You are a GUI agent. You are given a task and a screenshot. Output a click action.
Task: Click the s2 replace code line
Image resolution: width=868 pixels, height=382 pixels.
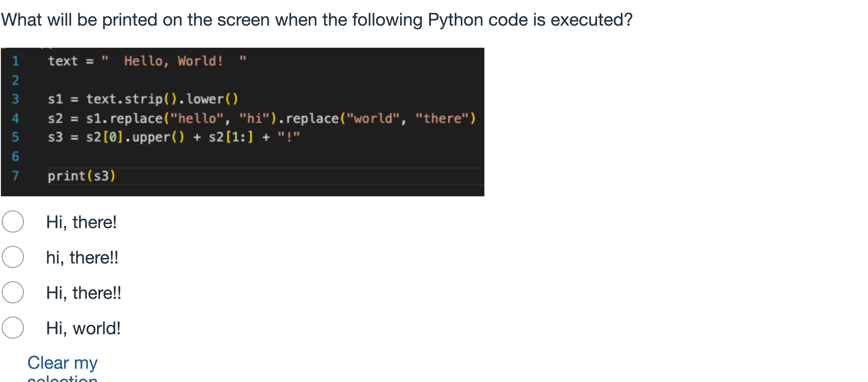pos(261,118)
